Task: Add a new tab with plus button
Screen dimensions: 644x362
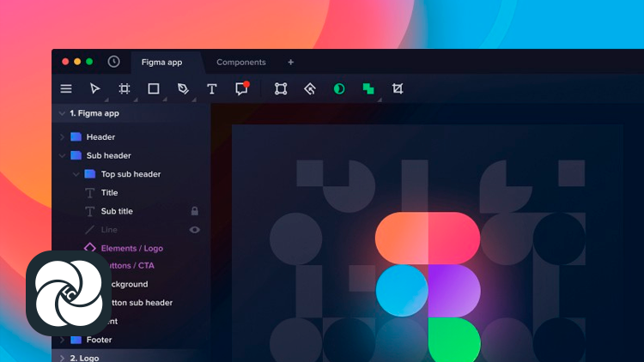Action: 290,62
